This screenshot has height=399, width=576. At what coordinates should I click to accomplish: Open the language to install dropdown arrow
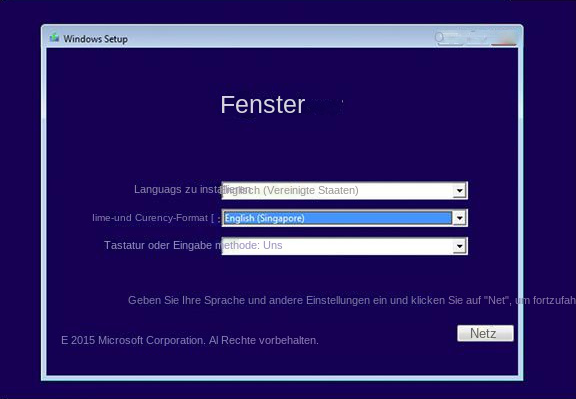pyautogui.click(x=459, y=190)
